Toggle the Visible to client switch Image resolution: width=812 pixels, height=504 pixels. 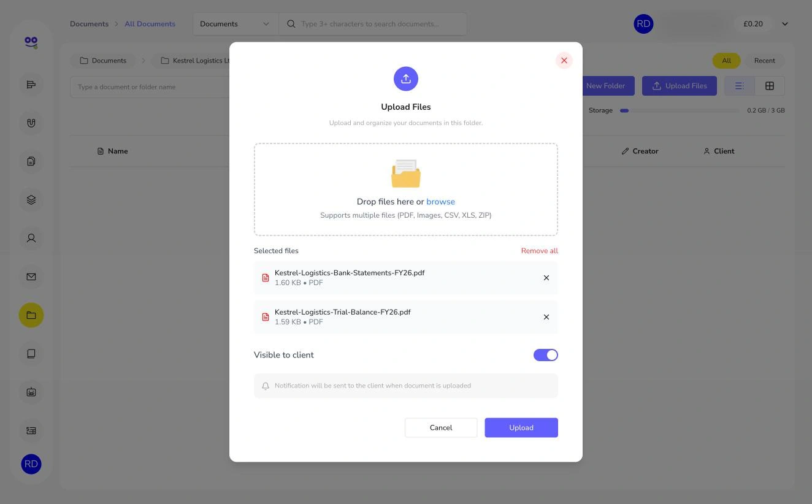coord(546,355)
